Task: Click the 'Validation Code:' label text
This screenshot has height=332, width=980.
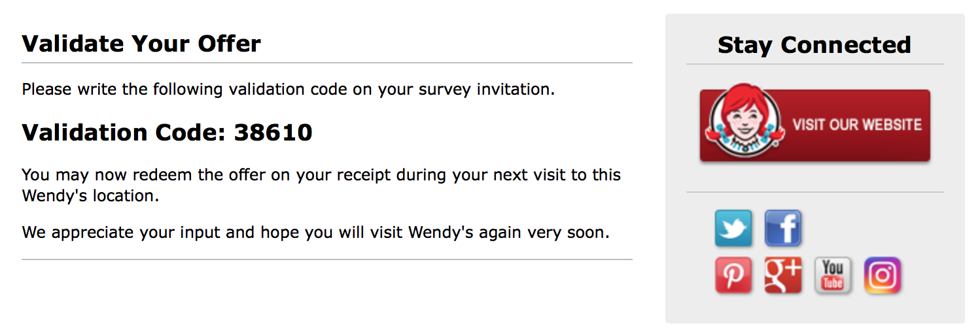Action: pyautogui.click(x=125, y=133)
